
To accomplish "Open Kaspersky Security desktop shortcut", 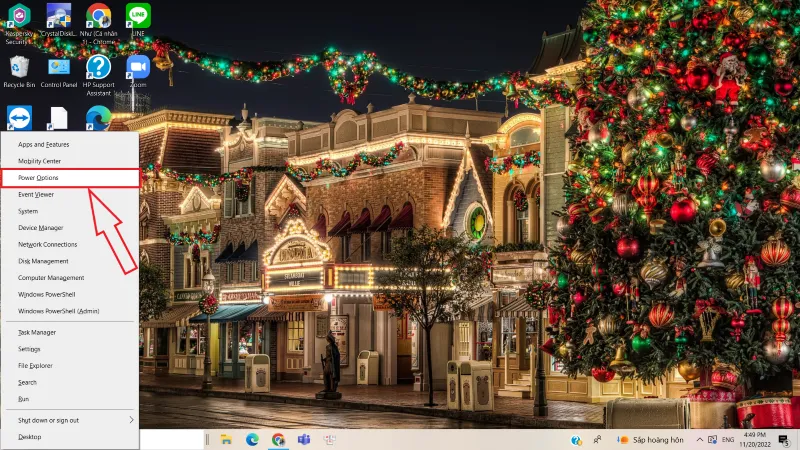I will pos(18,17).
